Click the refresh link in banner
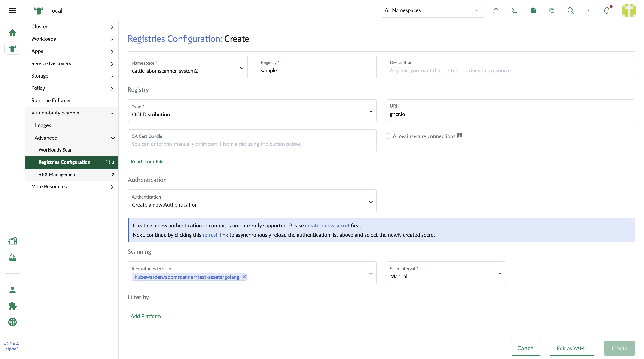644x359 pixels. [x=210, y=235]
